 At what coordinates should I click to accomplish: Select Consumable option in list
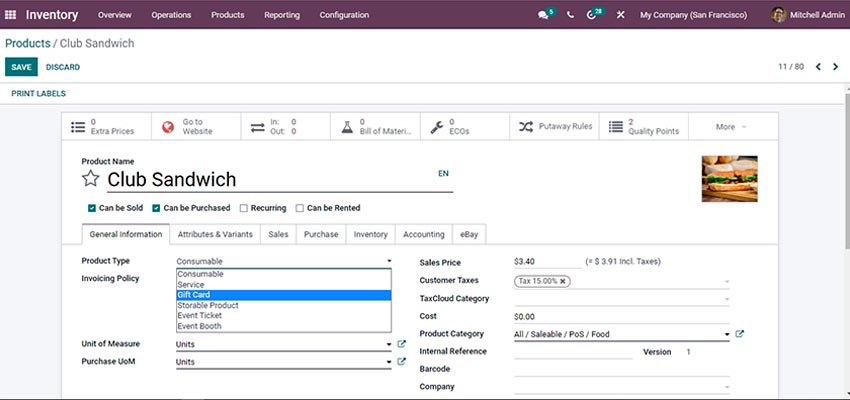[284, 274]
